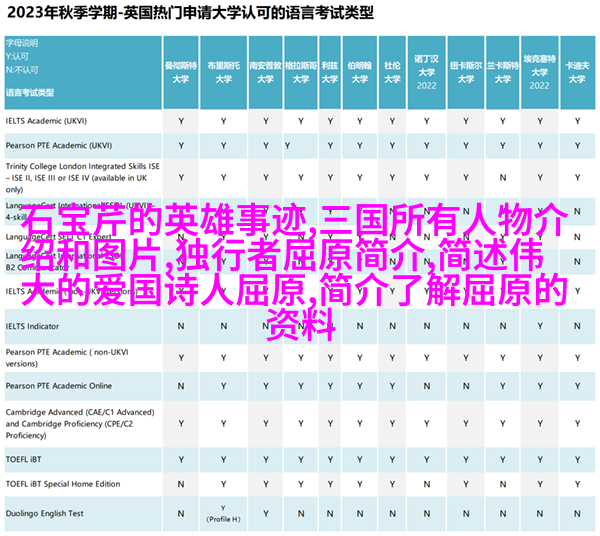Click the 南安普敦大学 column header
The image size is (600, 536).
click(266, 72)
